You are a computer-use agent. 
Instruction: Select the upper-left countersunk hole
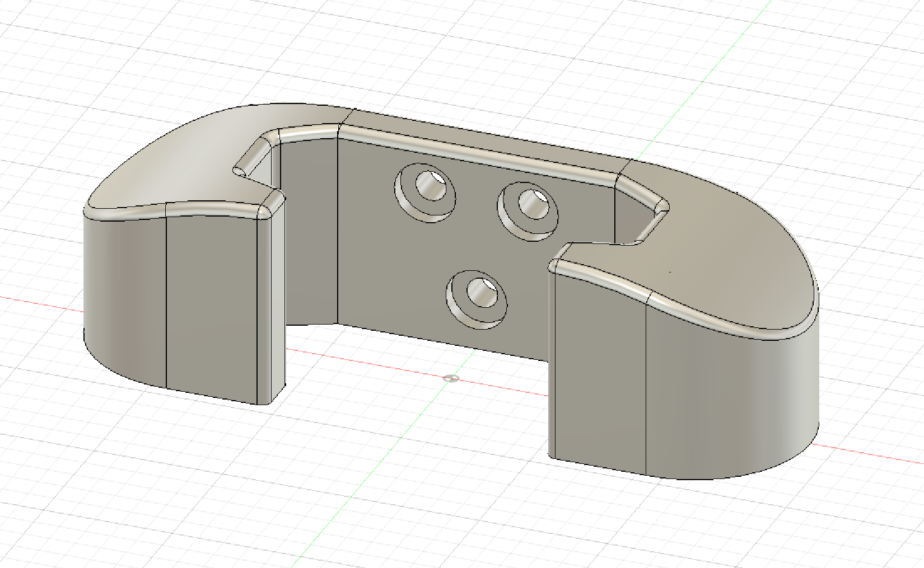[425, 193]
